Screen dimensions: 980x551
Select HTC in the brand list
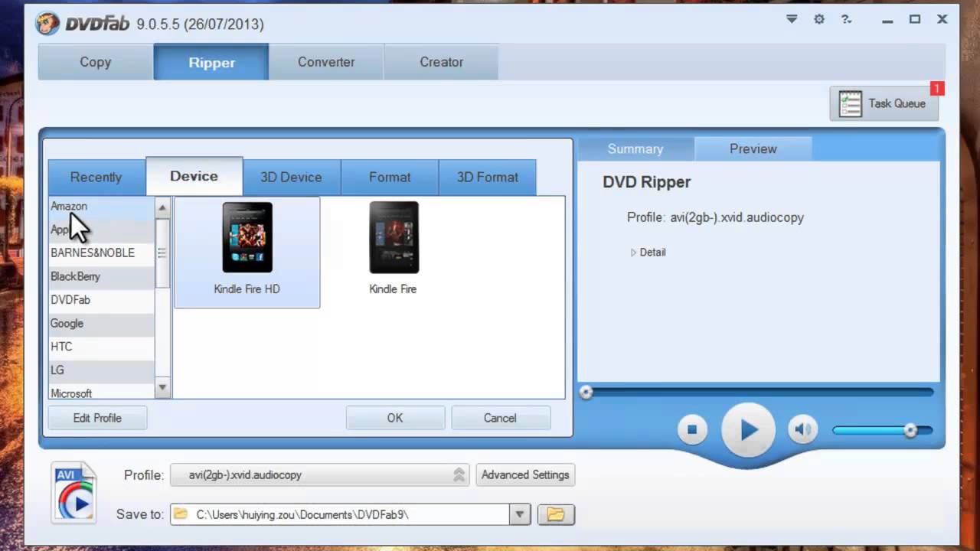[x=101, y=347]
